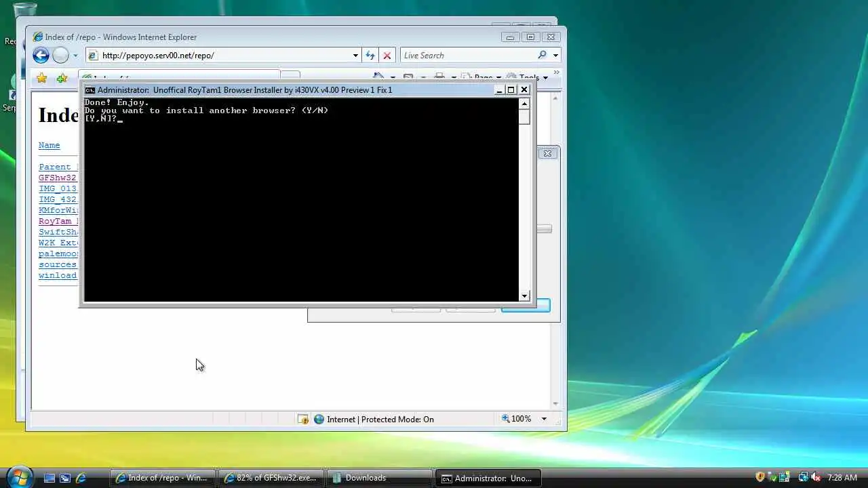This screenshot has width=868, height=488.
Task: Go back with IE Back arrow
Action: [41, 56]
